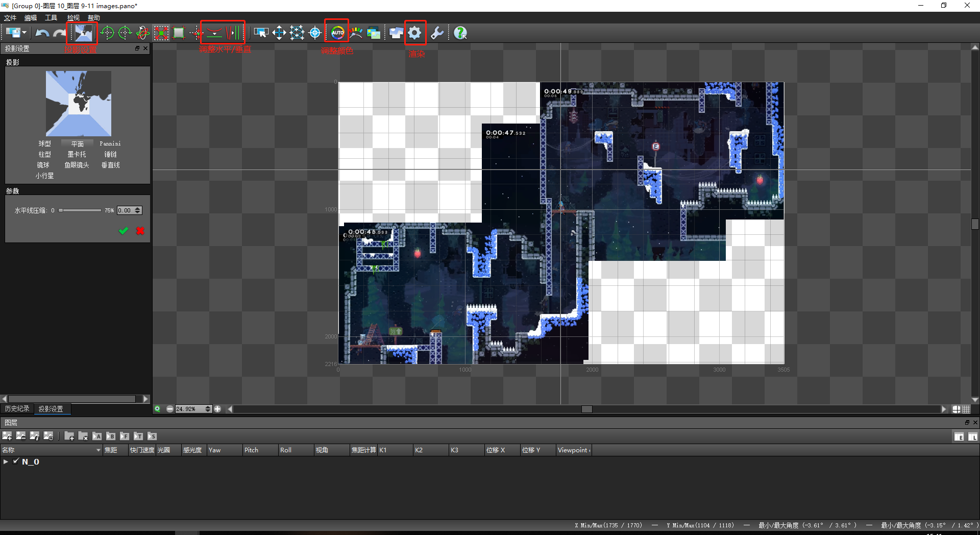Toggle the grid display icon
Screen dimensions: 980x535
(966, 409)
